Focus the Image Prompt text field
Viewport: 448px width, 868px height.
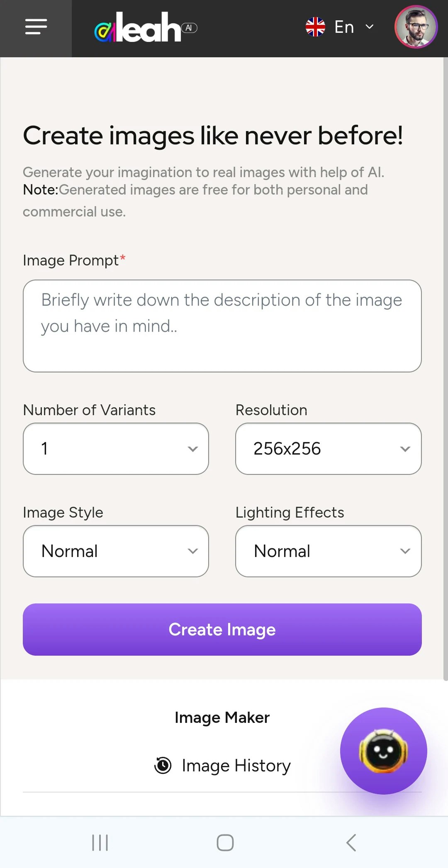tap(222, 326)
